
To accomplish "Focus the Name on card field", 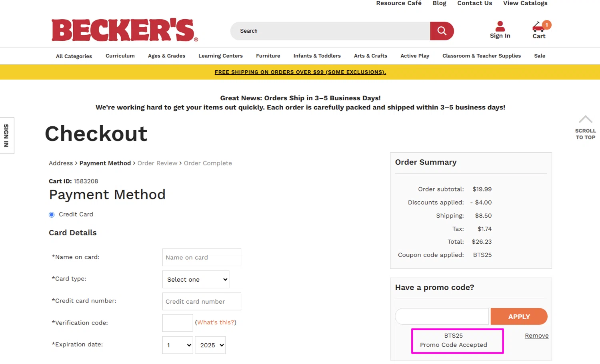I will 202,257.
